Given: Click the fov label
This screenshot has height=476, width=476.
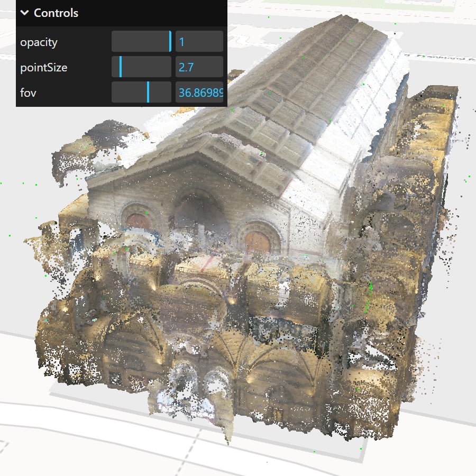Looking at the screenshot, I should pyautogui.click(x=28, y=93).
